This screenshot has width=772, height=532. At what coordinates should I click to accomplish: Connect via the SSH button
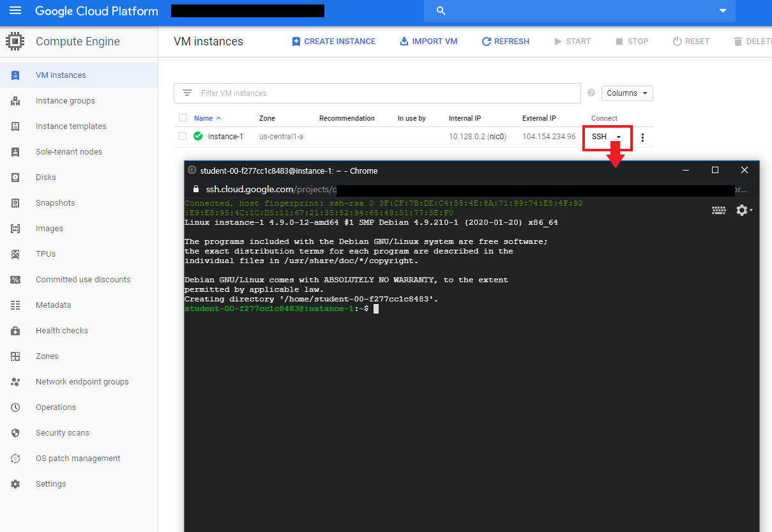[x=599, y=137]
